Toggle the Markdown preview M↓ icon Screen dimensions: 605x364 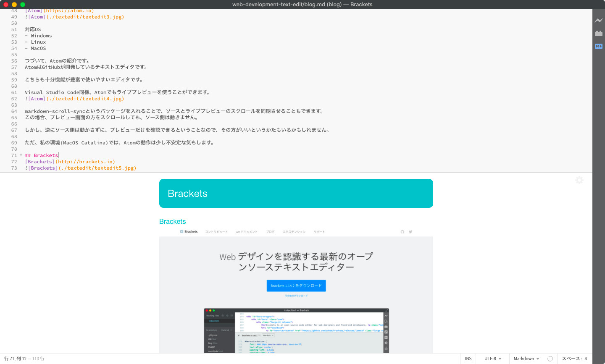[598, 46]
